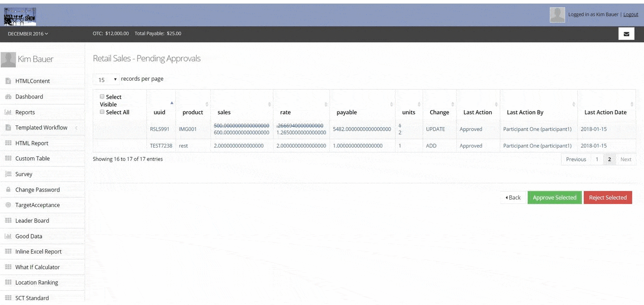Go to page 1 of results
644x305 pixels.
pos(597,159)
